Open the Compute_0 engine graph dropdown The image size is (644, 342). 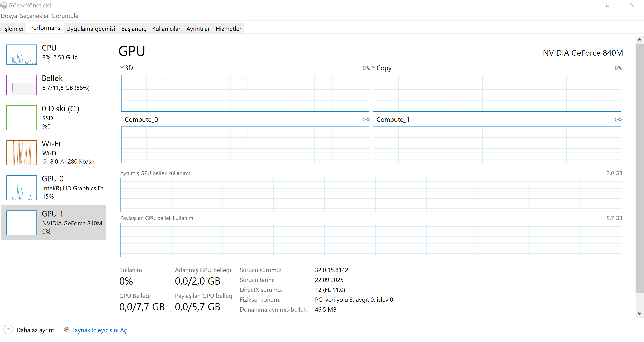tap(122, 119)
